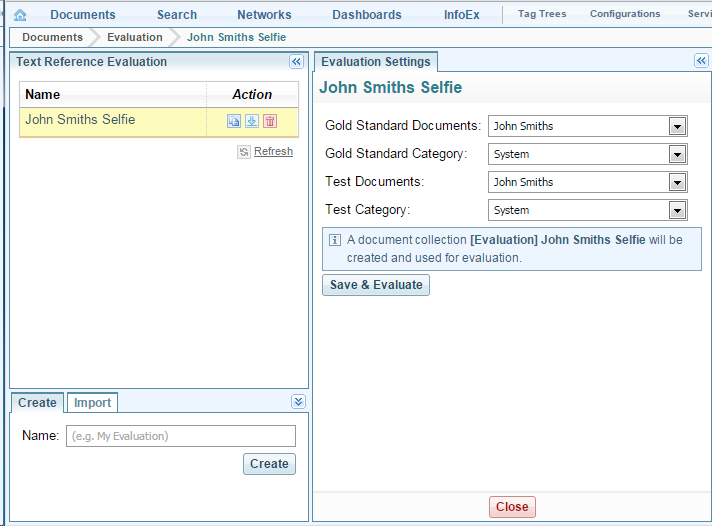Viewport: 712px width, 526px height.
Task: Click the Name input field for a new evaluation
Action: point(180,436)
